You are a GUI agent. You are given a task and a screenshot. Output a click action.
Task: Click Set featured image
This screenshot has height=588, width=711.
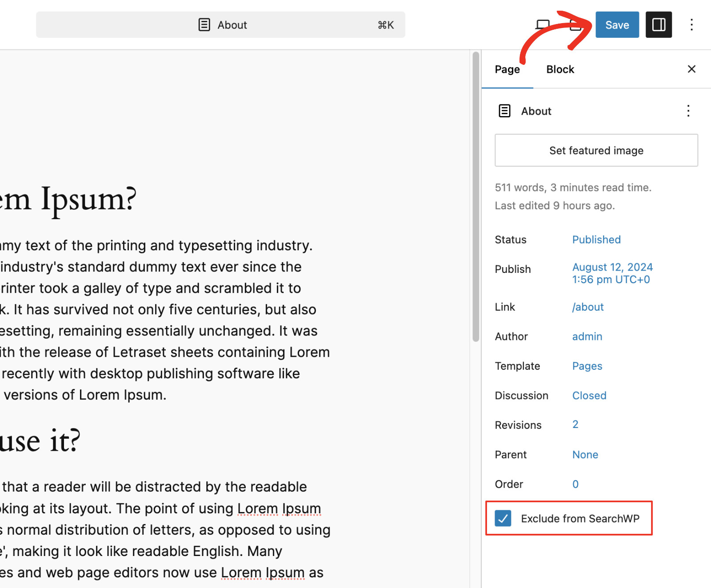pyautogui.click(x=596, y=150)
